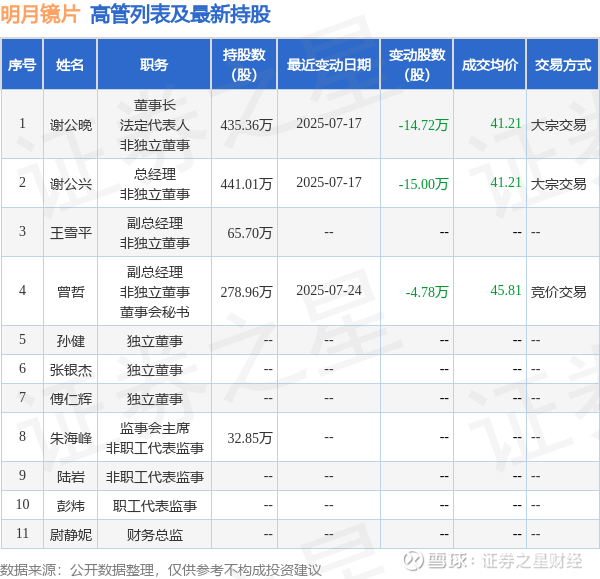Viewport: 600px width, 579px height.
Task: Click the 董事会秘书 position text
Action: [155, 312]
